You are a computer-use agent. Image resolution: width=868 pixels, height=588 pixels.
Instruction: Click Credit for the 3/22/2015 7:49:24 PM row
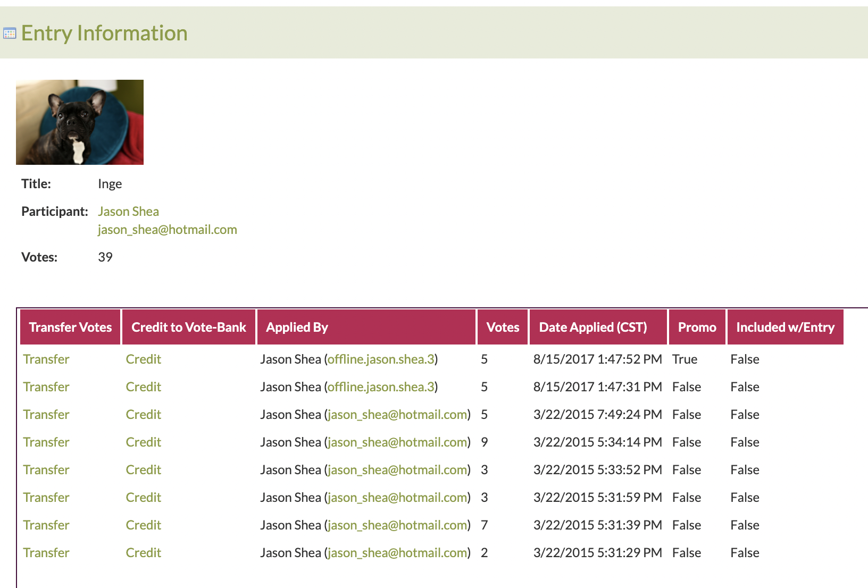(144, 415)
